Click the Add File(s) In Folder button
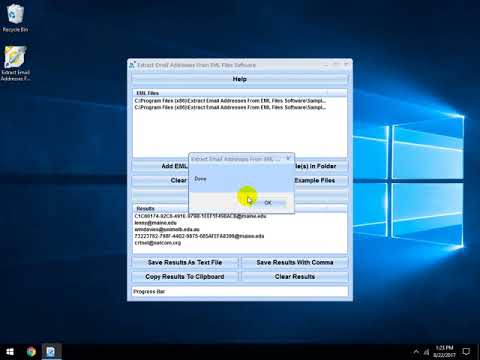The width and height of the screenshot is (480, 360). 321,166
